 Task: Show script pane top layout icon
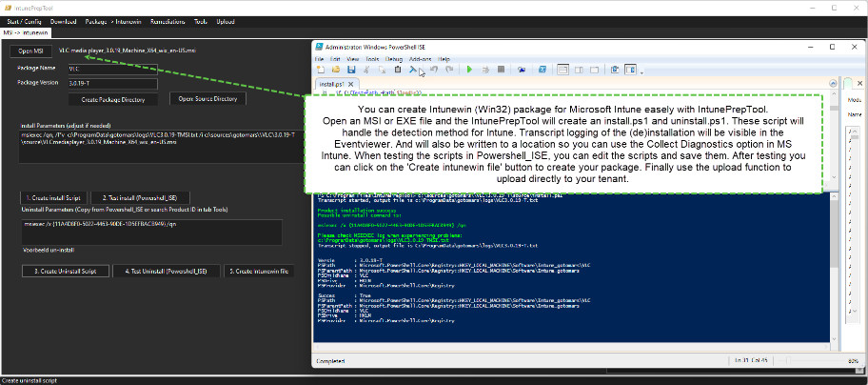coord(563,70)
